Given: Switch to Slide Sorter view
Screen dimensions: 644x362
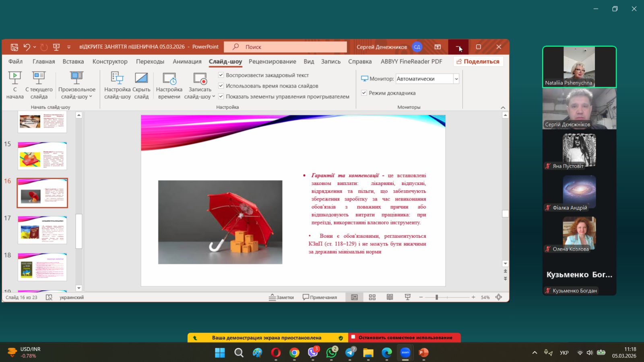Looking at the screenshot, I should tap(372, 297).
